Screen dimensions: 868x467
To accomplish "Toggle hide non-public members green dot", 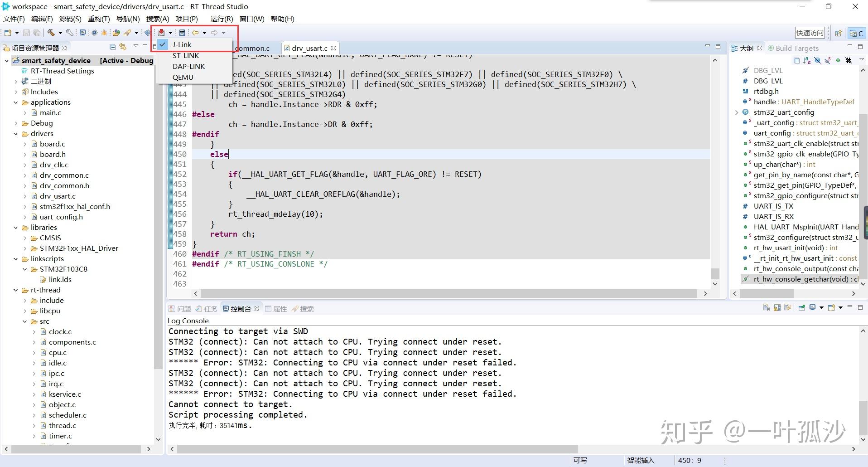I will pyautogui.click(x=838, y=60).
